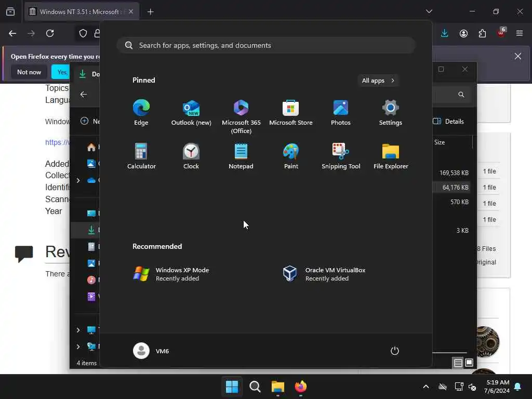Open the Microsoft Store app
The height and width of the screenshot is (399, 532).
point(291,113)
